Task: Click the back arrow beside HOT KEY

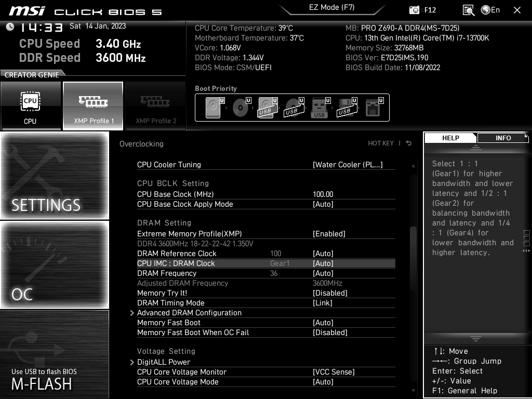Action: coord(409,143)
